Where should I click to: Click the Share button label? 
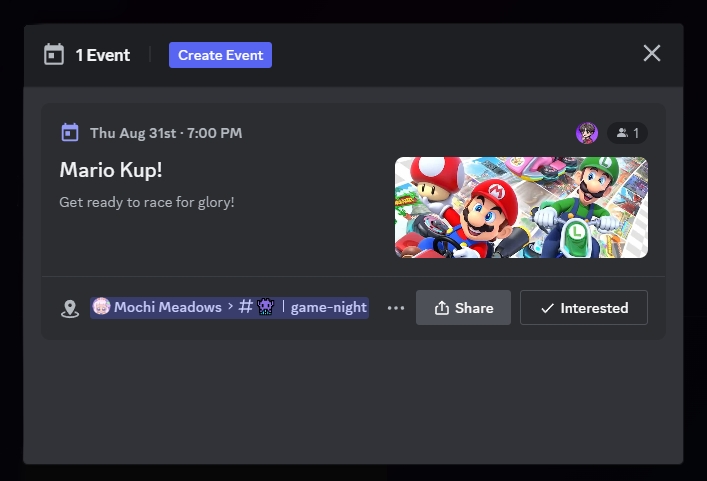474,308
